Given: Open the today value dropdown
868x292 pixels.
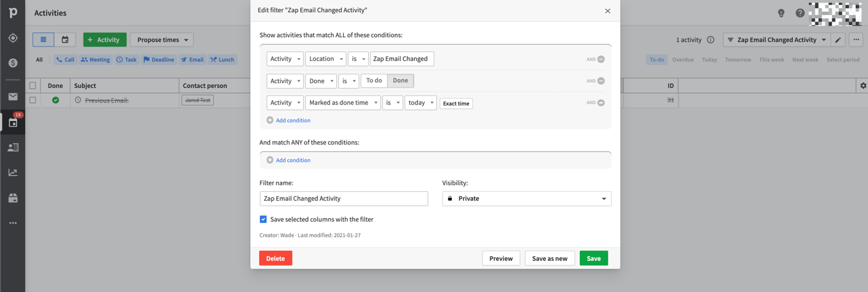Looking at the screenshot, I should click(x=420, y=103).
